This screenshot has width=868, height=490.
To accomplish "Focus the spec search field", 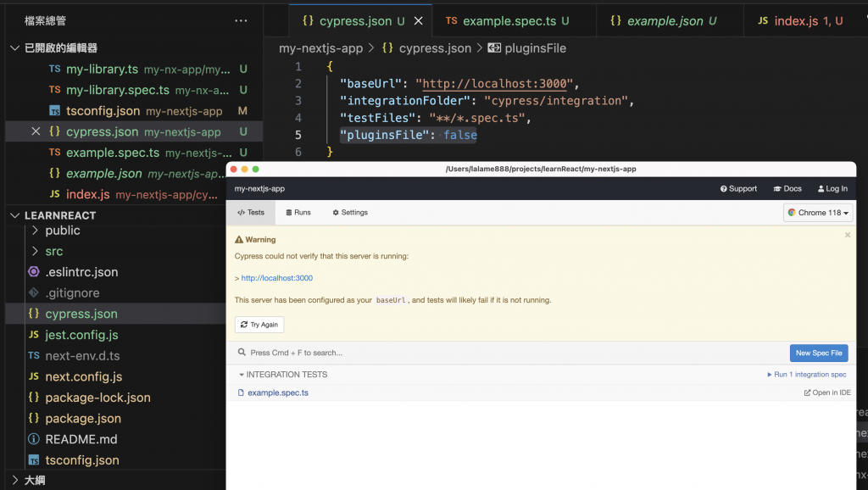I will point(509,353).
